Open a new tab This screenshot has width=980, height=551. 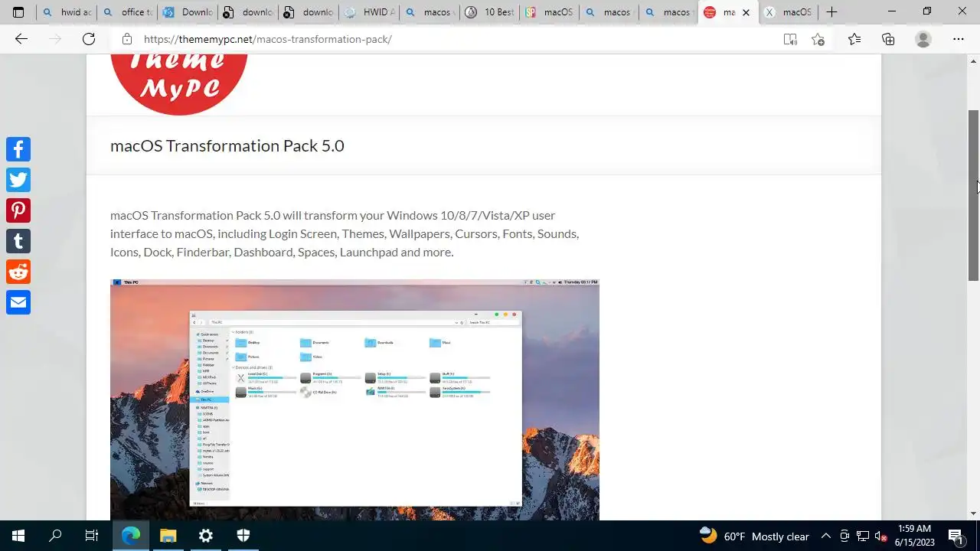pos(831,12)
